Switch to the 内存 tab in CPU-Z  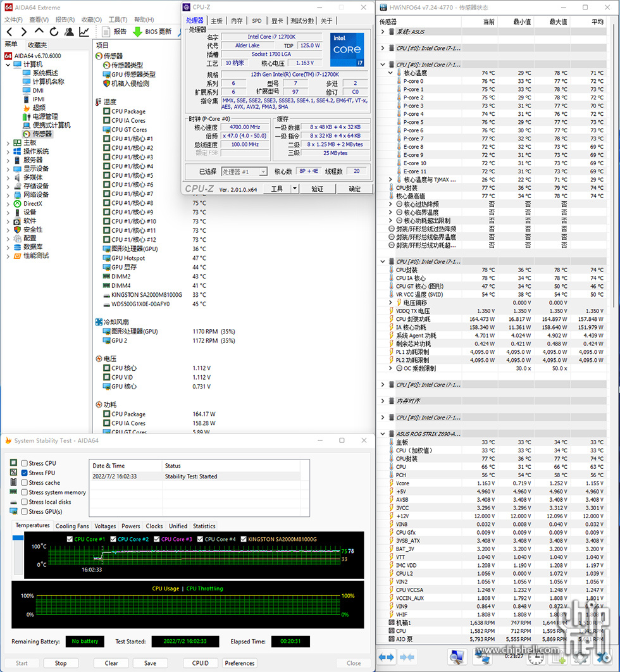pyautogui.click(x=237, y=21)
